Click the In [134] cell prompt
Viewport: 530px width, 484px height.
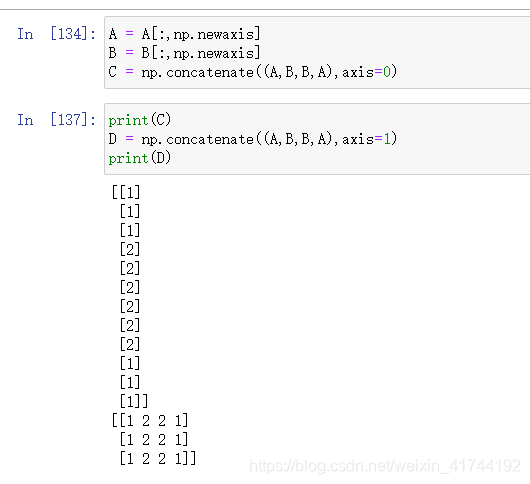[x=56, y=34]
